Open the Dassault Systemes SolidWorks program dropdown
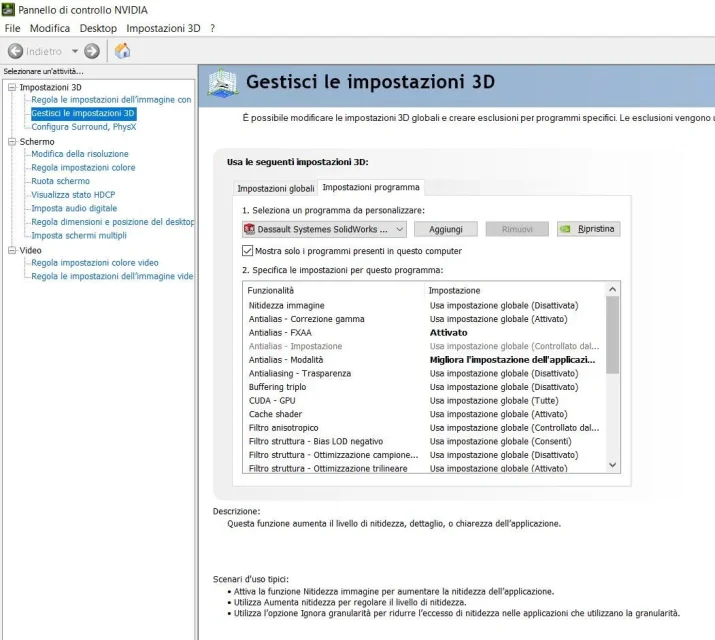 [324, 229]
